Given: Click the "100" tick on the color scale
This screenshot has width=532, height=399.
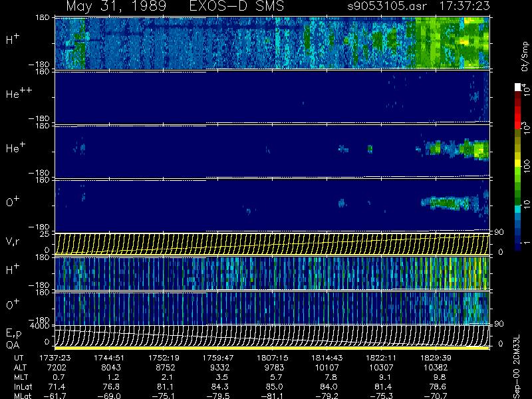Looking at the screenshot, I should 527,167.
